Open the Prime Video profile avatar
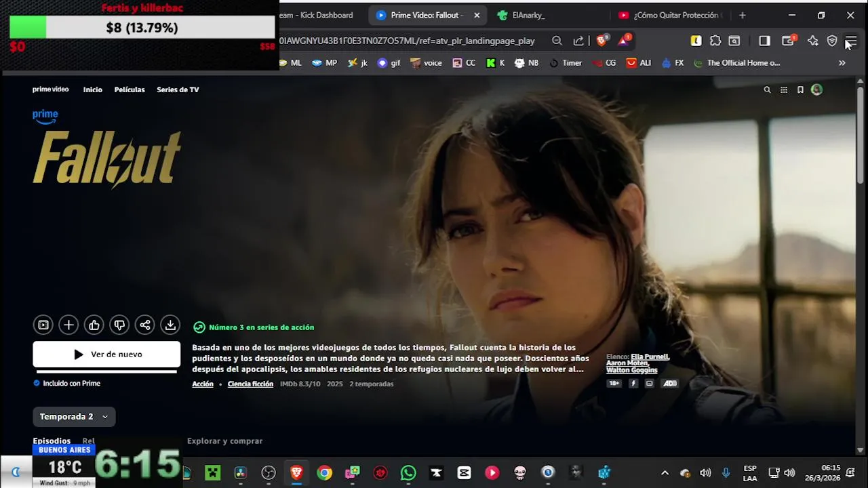 click(x=816, y=89)
